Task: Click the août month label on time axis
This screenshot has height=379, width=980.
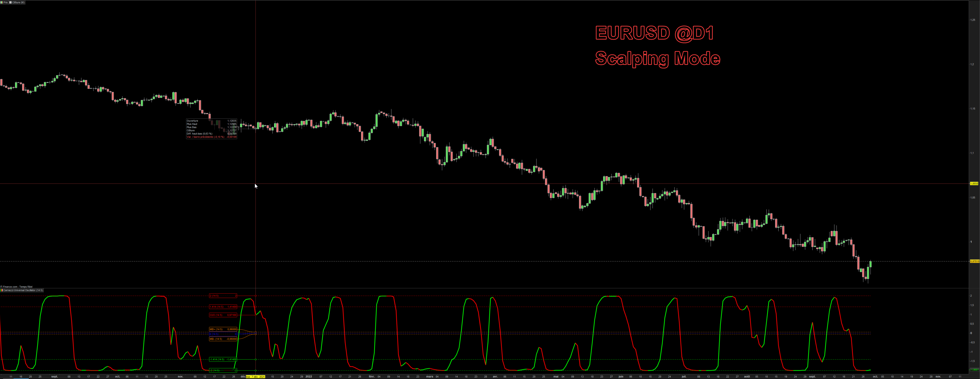Action: 747,377
